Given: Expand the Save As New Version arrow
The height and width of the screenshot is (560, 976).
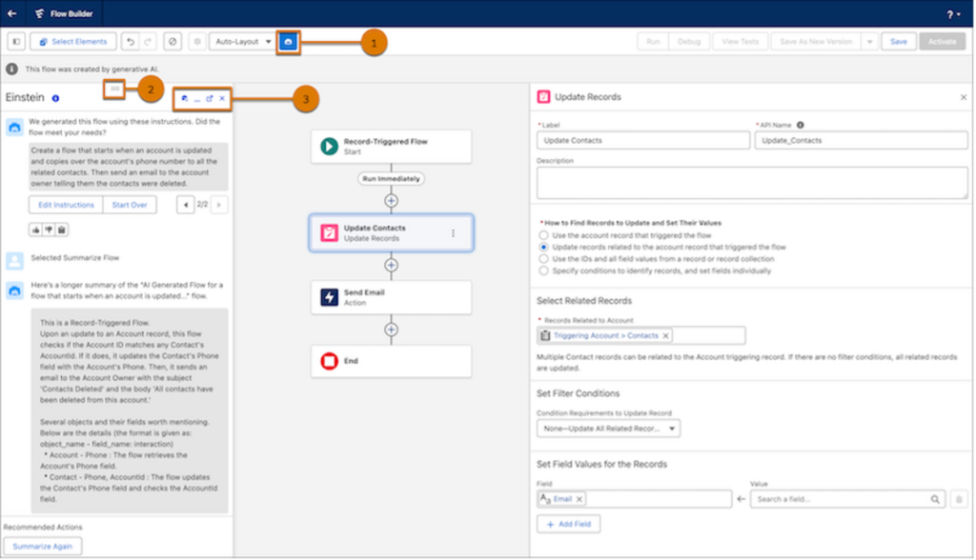Looking at the screenshot, I should click(x=869, y=42).
